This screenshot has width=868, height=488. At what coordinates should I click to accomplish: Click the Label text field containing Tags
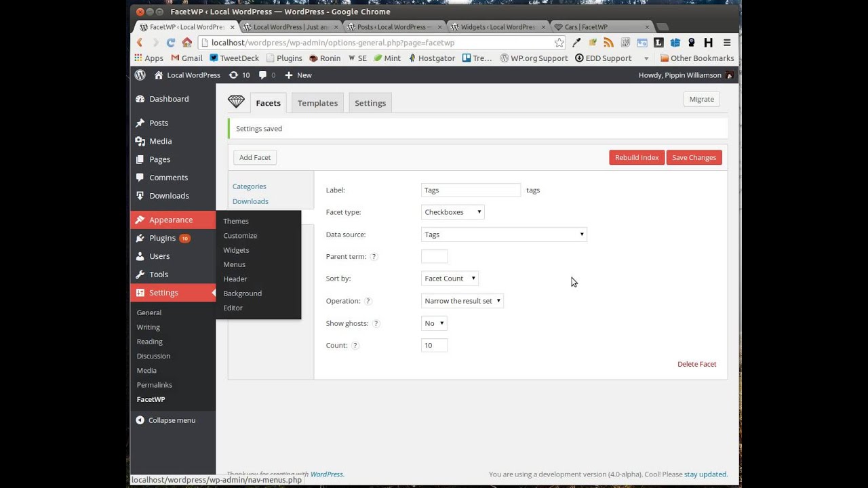coord(471,190)
